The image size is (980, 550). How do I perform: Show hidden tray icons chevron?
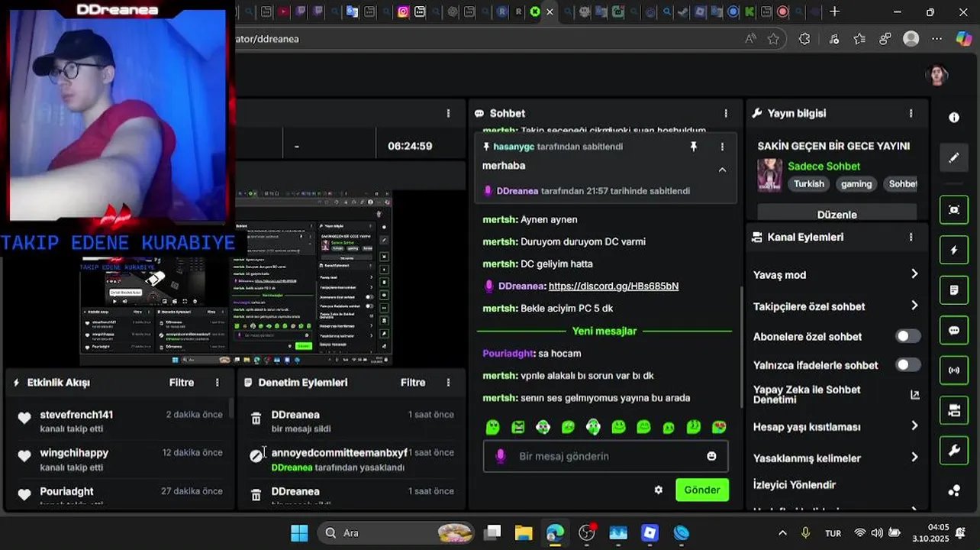pos(782,533)
